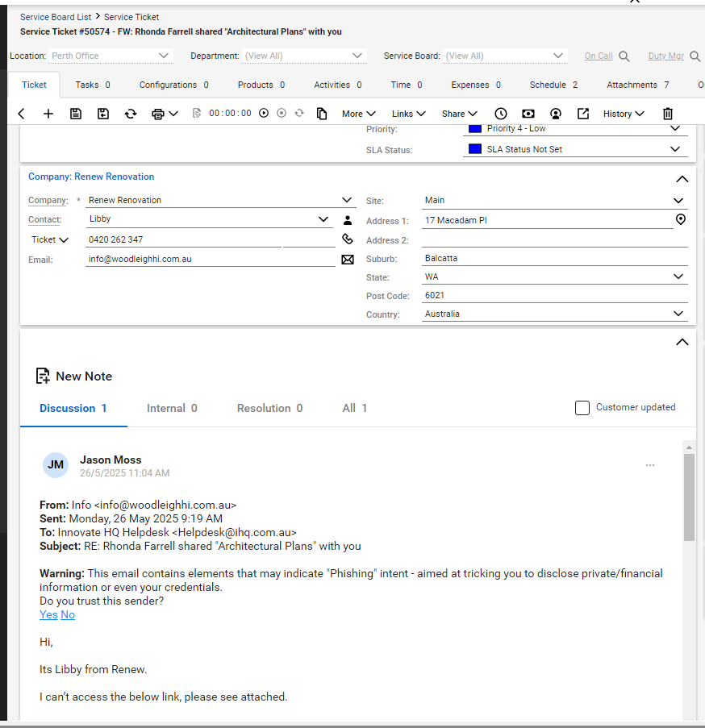705x728 pixels.
Task: Click the Address 2 input field
Action: pyautogui.click(x=554, y=240)
